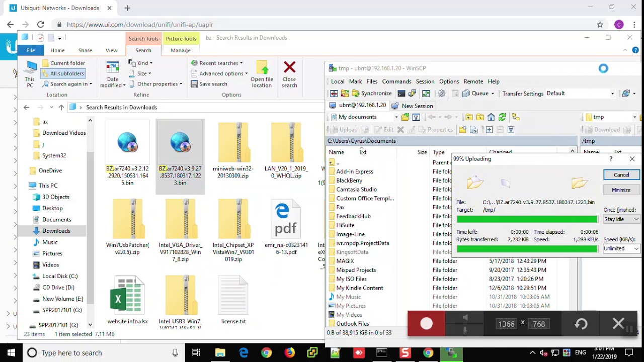Toggle the speaker mute icon on recorder bar

tap(465, 317)
